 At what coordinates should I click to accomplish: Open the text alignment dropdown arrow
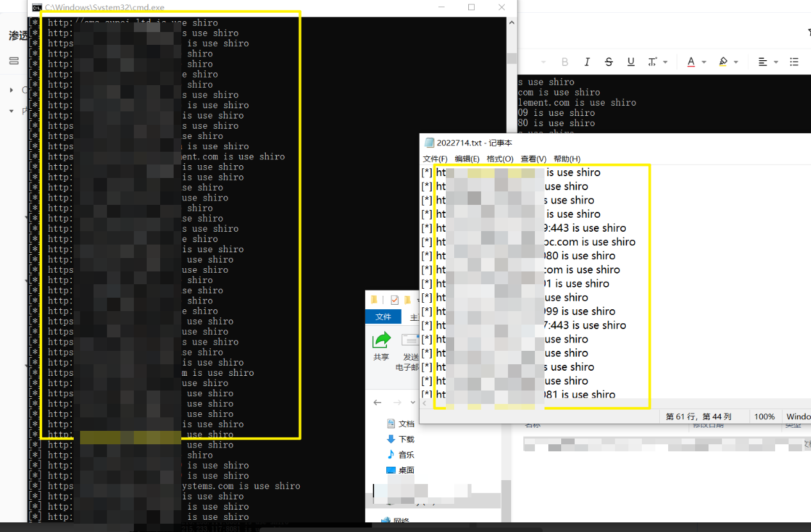click(776, 62)
